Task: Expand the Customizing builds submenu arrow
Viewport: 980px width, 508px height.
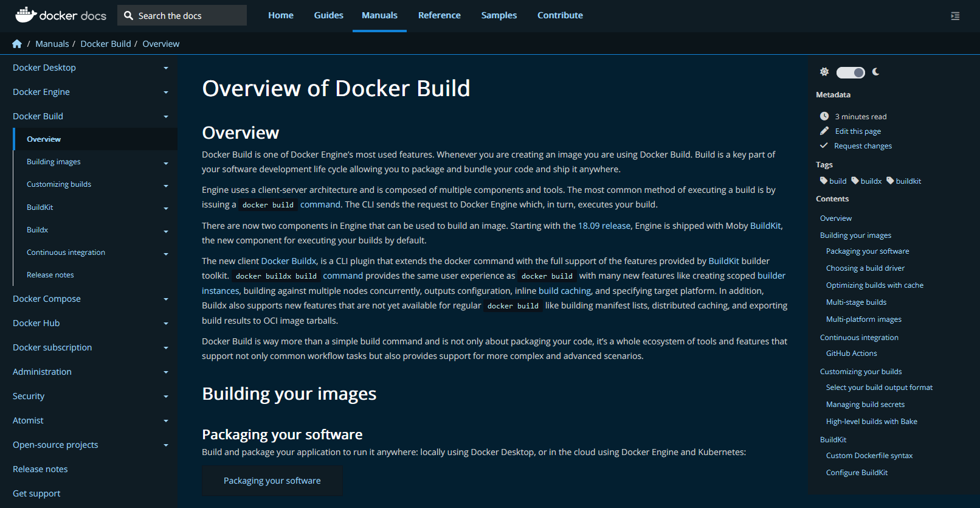Action: tap(165, 186)
